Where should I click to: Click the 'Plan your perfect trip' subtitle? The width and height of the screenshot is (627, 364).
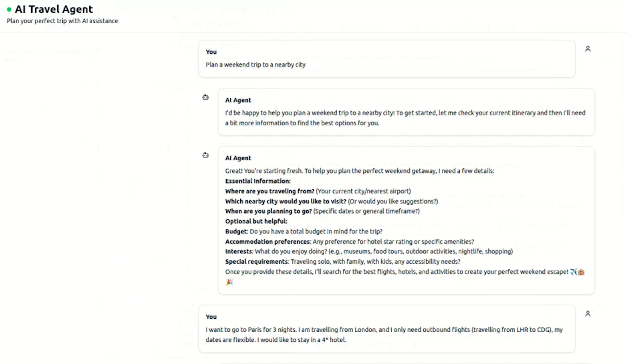point(62,21)
